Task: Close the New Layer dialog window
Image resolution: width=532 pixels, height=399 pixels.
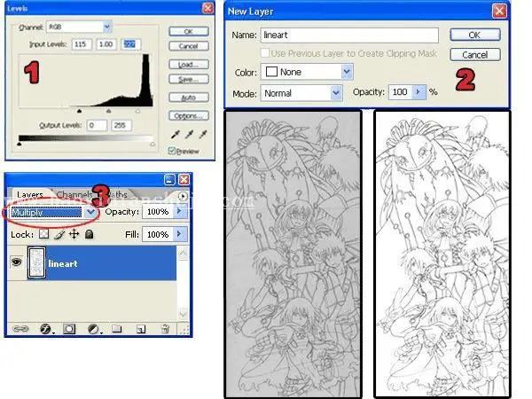Action: click(499, 12)
